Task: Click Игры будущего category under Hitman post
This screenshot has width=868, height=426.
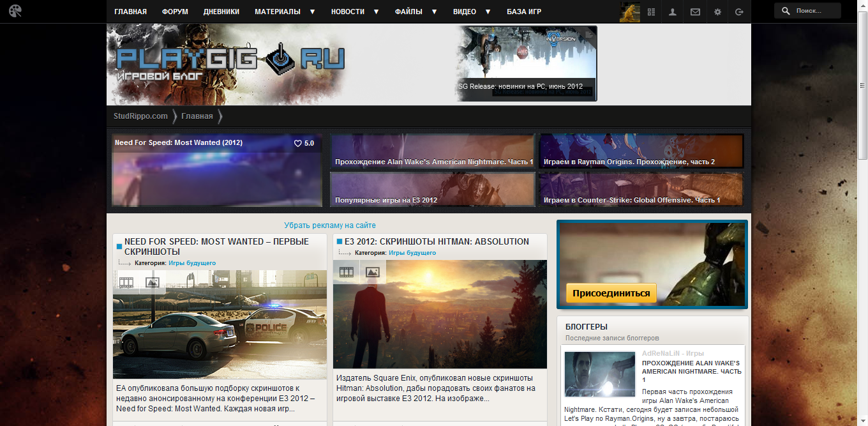Action: (x=412, y=253)
